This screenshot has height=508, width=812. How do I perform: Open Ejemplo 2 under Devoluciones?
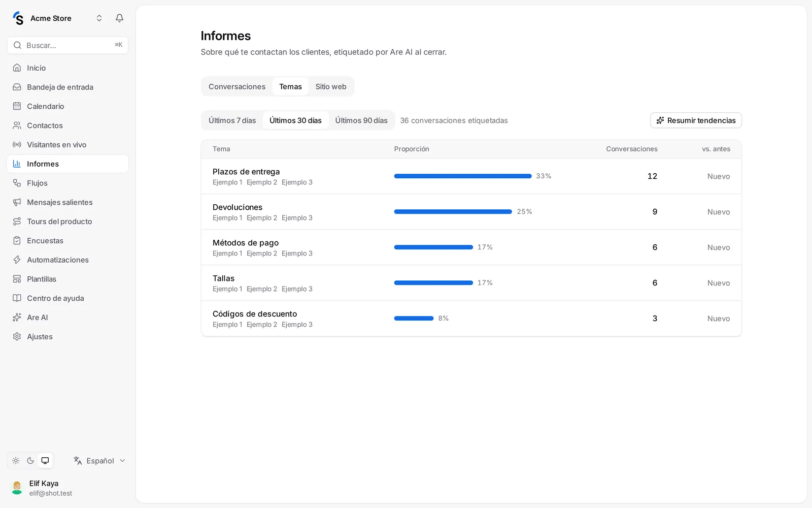(x=262, y=218)
